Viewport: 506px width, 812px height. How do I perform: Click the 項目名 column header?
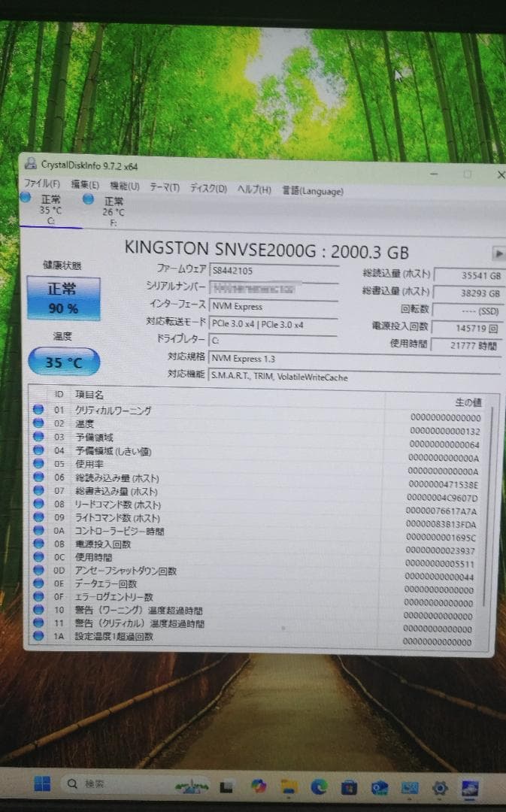pos(89,395)
